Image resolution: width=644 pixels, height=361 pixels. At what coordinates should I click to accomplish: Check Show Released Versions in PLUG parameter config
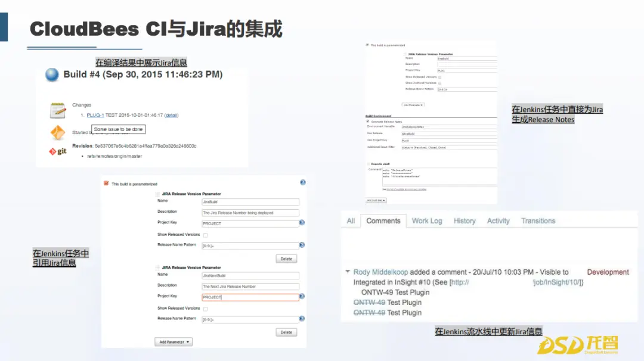(x=439, y=77)
